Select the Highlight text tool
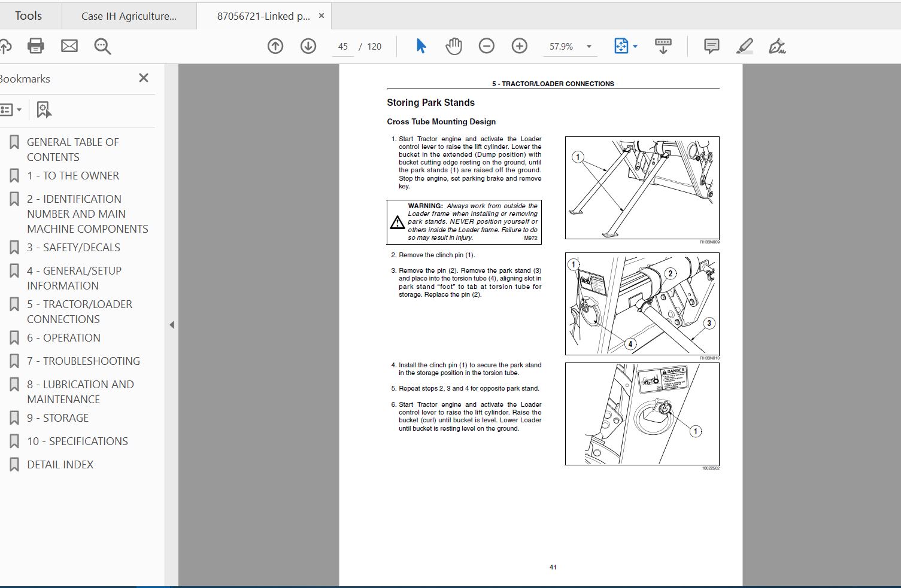901x588 pixels. click(745, 45)
